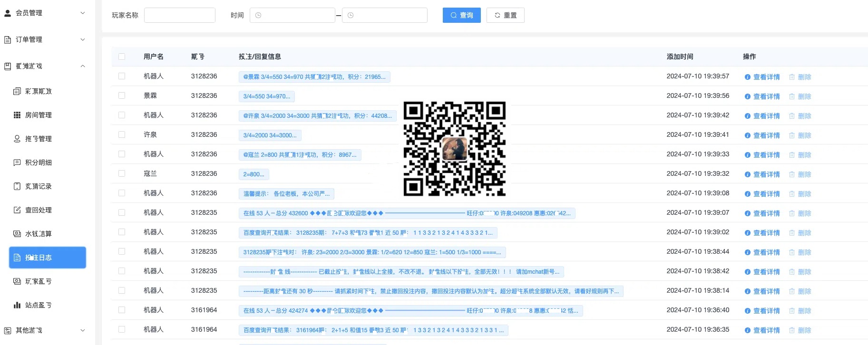Screen dimensions: 868x345
Task: Click the info icon for row 19:38:14
Action: [x=747, y=291]
